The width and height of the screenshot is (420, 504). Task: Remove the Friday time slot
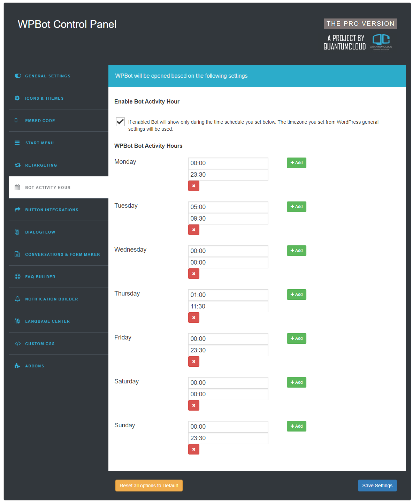[194, 361]
